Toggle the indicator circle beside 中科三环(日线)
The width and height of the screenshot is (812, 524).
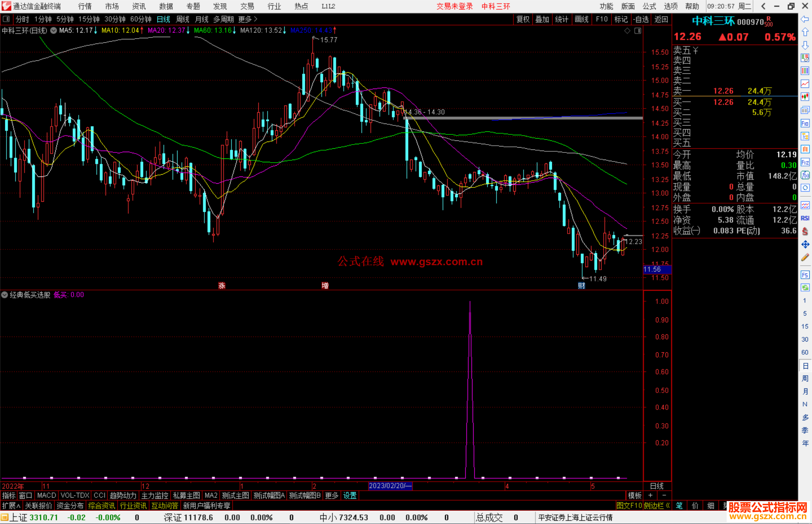click(x=54, y=30)
